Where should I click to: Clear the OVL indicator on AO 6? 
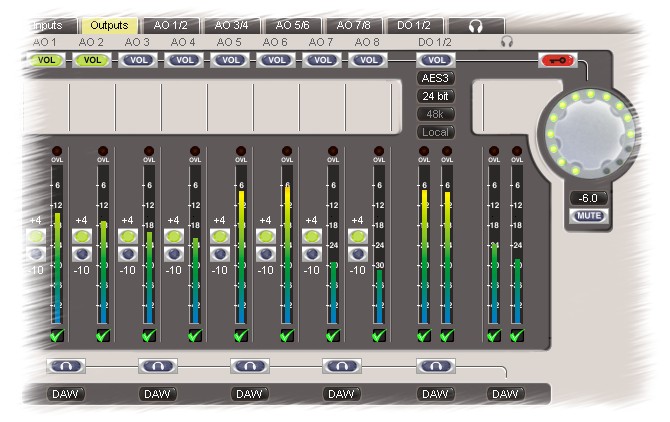coord(287,151)
